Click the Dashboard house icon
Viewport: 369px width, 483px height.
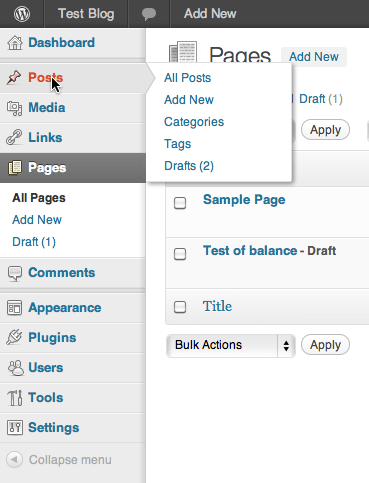[x=15, y=43]
